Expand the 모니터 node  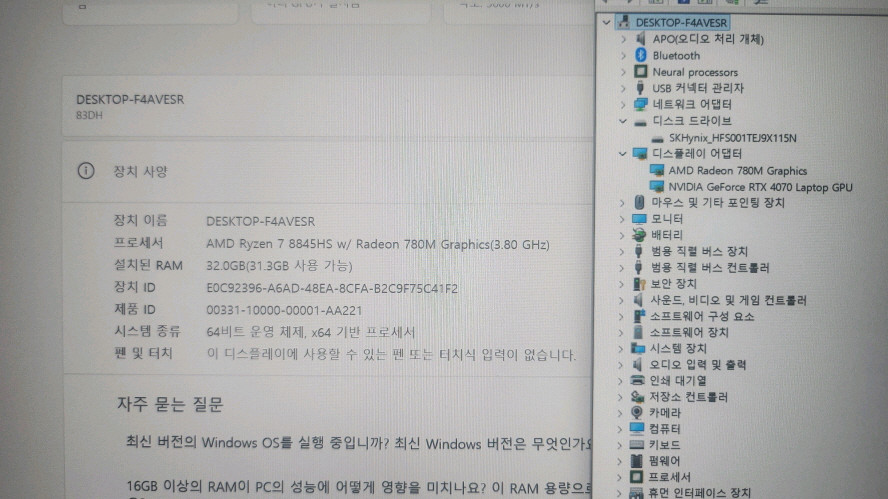click(x=622, y=219)
